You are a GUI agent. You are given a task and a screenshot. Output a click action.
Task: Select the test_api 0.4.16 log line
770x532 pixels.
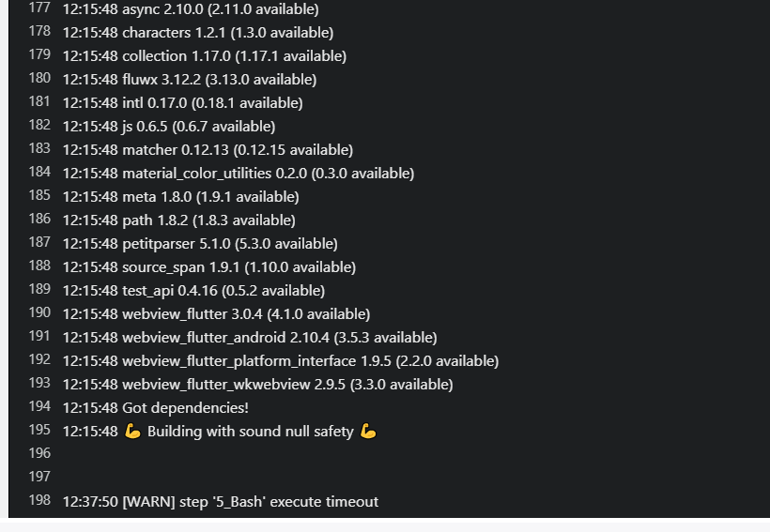pyautogui.click(x=193, y=291)
